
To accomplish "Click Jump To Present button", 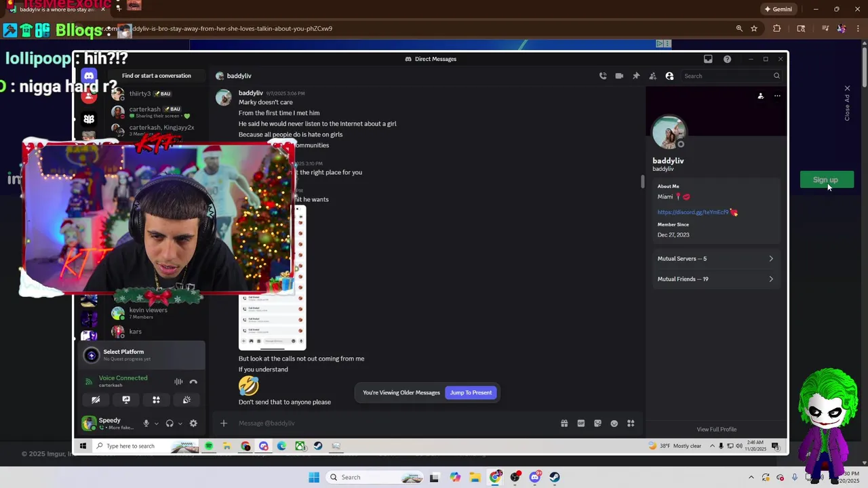I will click(x=471, y=392).
